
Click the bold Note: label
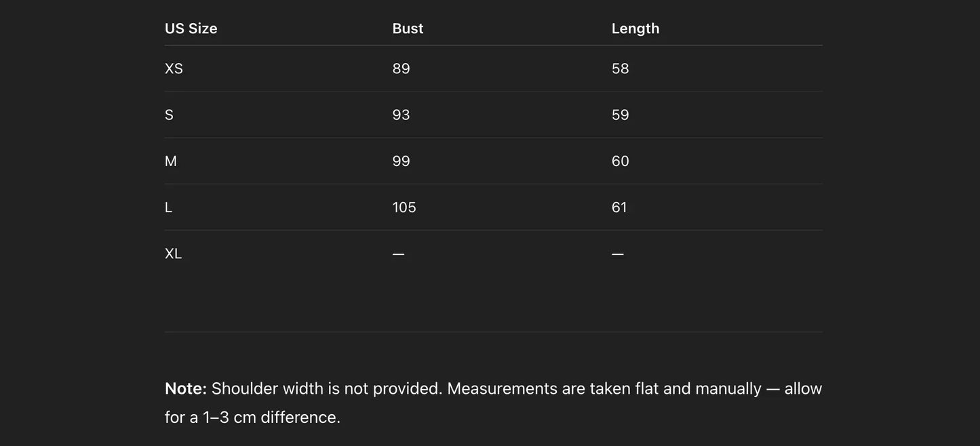185,388
